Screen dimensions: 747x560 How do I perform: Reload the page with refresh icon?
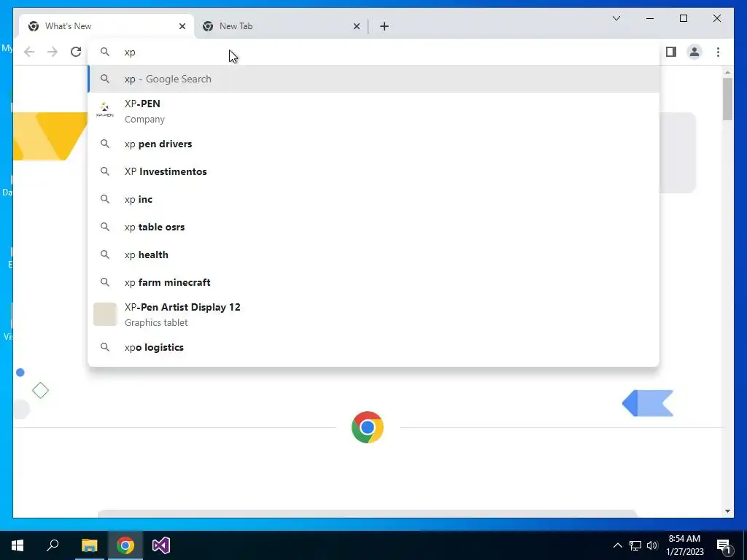(x=76, y=52)
